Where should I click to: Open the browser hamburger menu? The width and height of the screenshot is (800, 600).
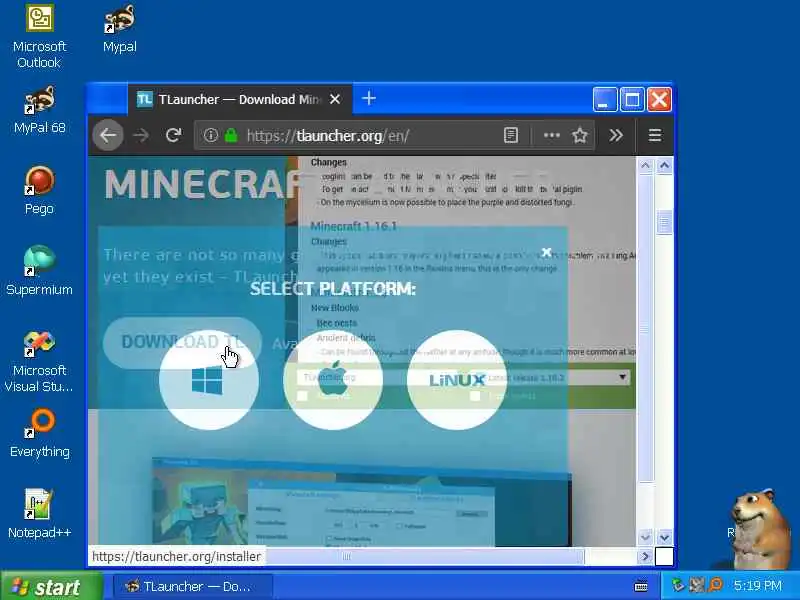(x=655, y=135)
